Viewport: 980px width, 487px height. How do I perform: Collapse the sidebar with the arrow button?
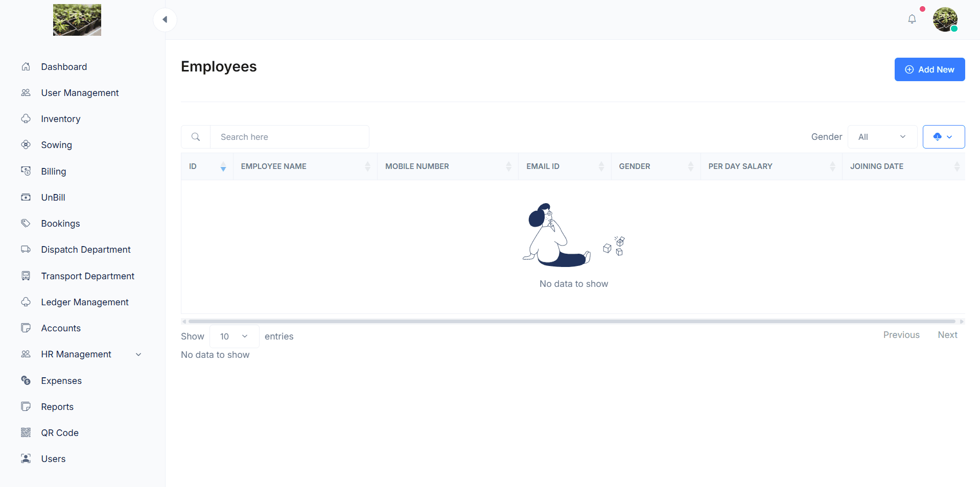(165, 20)
